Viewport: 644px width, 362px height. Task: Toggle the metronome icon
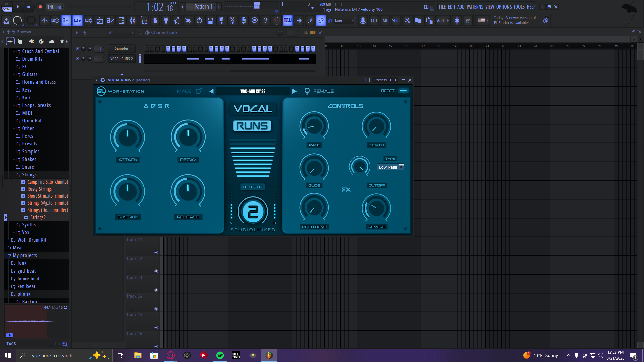point(44,21)
